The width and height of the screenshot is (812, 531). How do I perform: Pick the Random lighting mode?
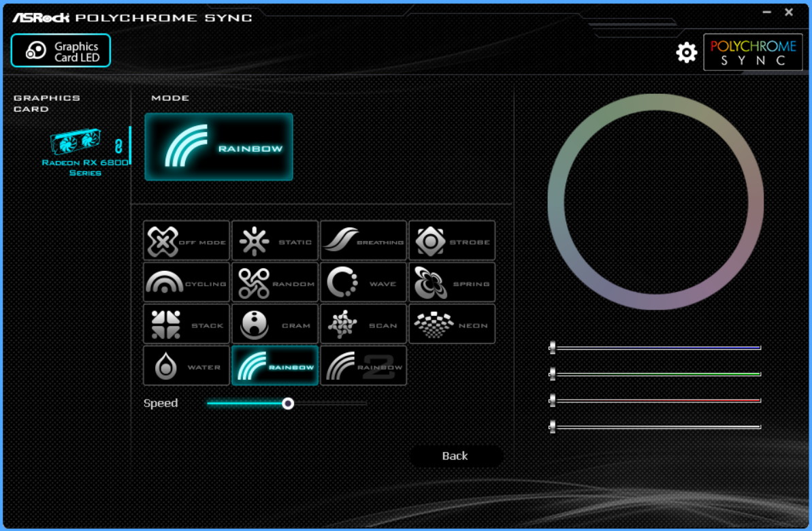tap(275, 283)
